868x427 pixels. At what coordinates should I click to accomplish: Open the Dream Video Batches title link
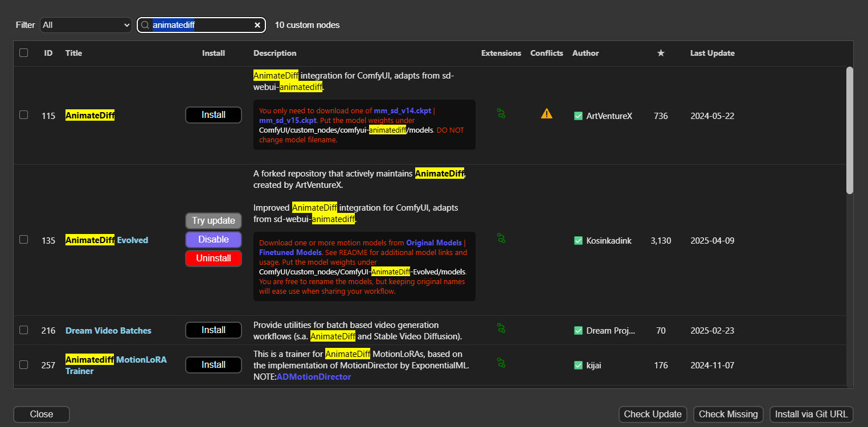[x=108, y=330]
